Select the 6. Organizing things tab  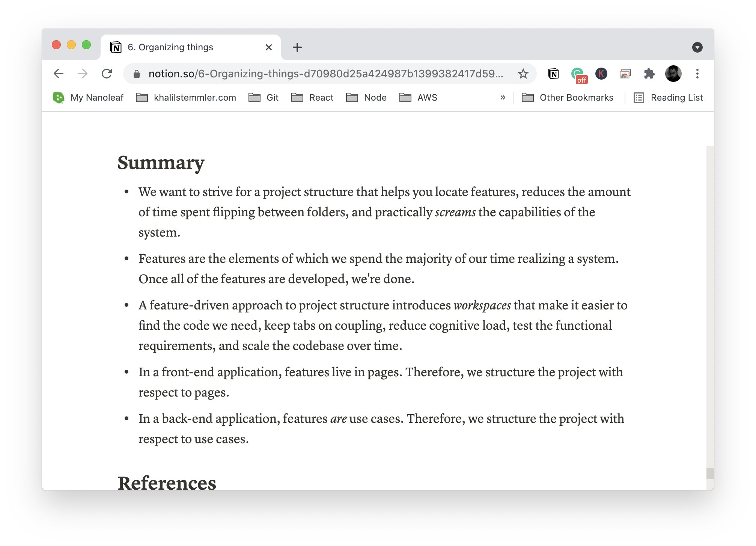pos(188,47)
